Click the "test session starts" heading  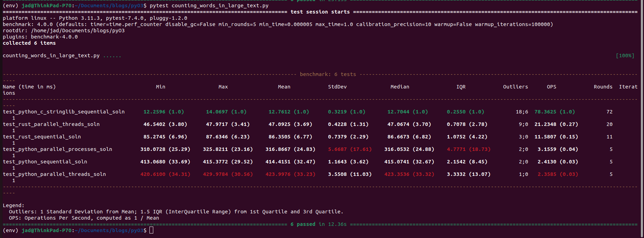320,12
